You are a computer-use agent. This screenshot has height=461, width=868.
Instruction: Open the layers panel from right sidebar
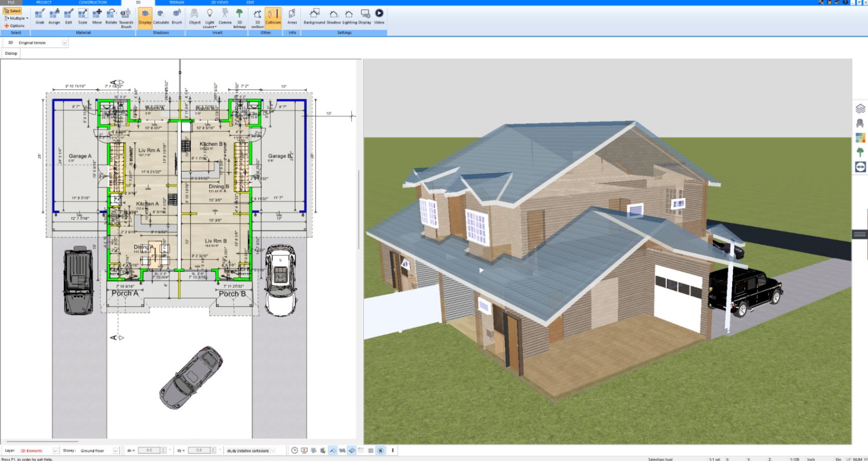point(860,108)
